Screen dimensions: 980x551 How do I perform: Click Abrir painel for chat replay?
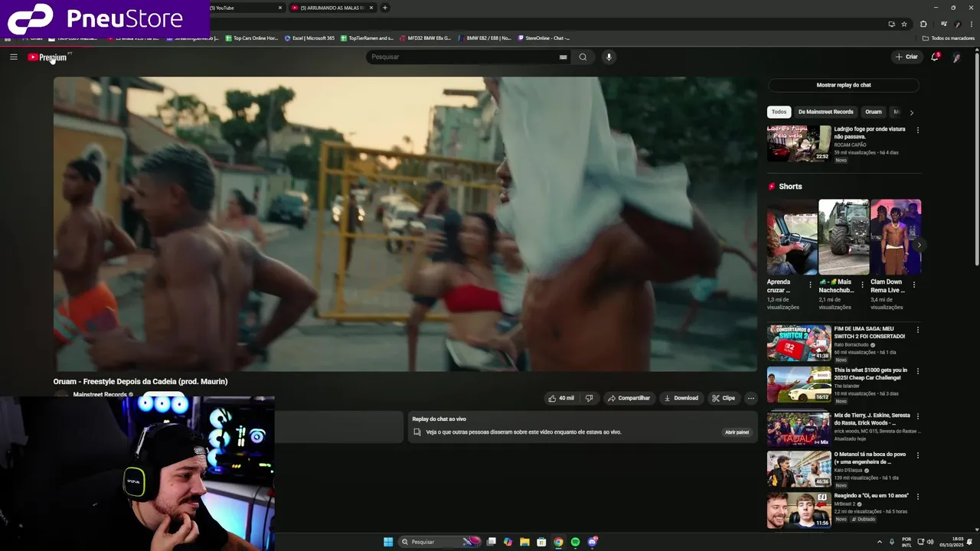click(737, 432)
